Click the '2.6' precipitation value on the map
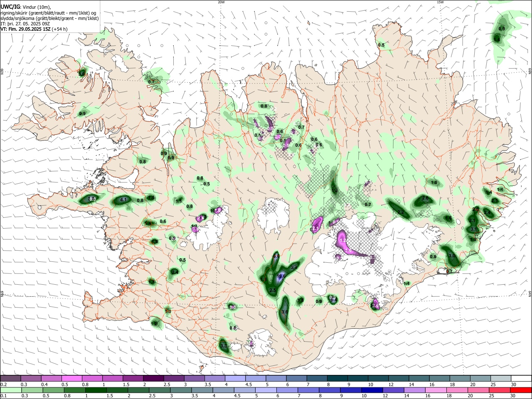 (x=425, y=199)
